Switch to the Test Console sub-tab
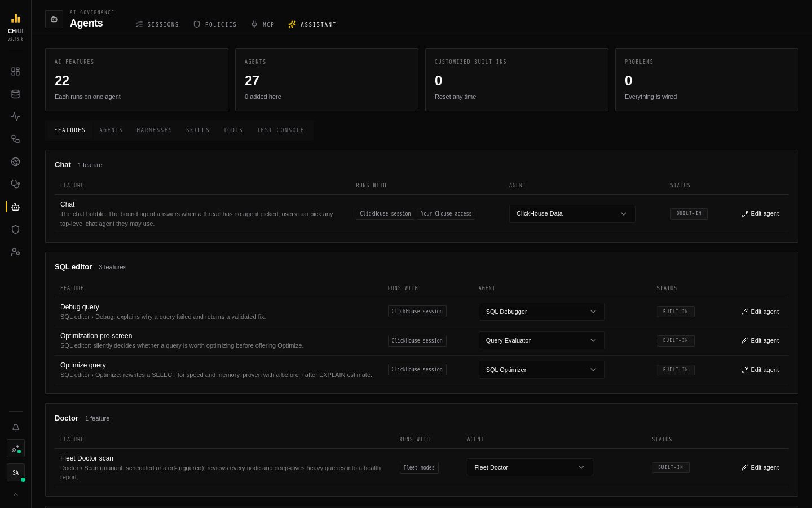The image size is (812, 508). pyautogui.click(x=280, y=130)
